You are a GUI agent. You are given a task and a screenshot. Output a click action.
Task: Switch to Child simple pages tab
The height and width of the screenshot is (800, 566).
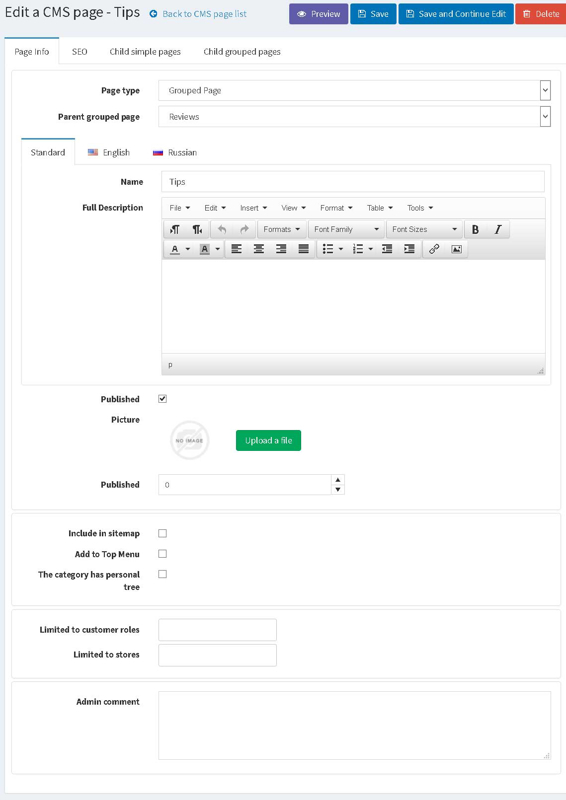point(145,52)
